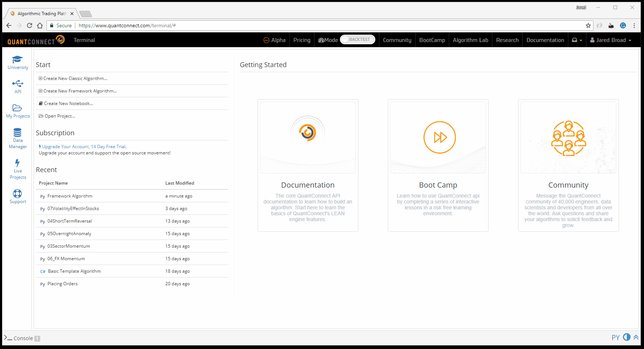Open the 06_FX Momentum project

coord(66,259)
